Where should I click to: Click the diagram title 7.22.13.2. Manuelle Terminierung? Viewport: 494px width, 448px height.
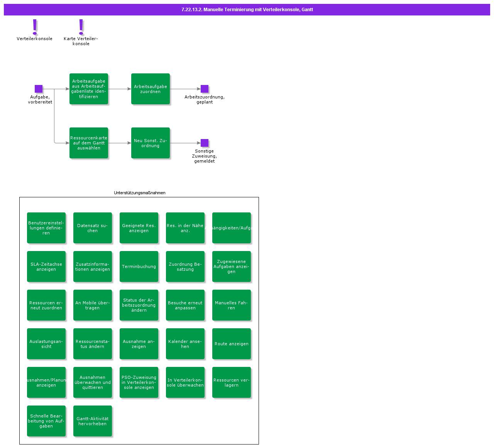[x=247, y=10]
